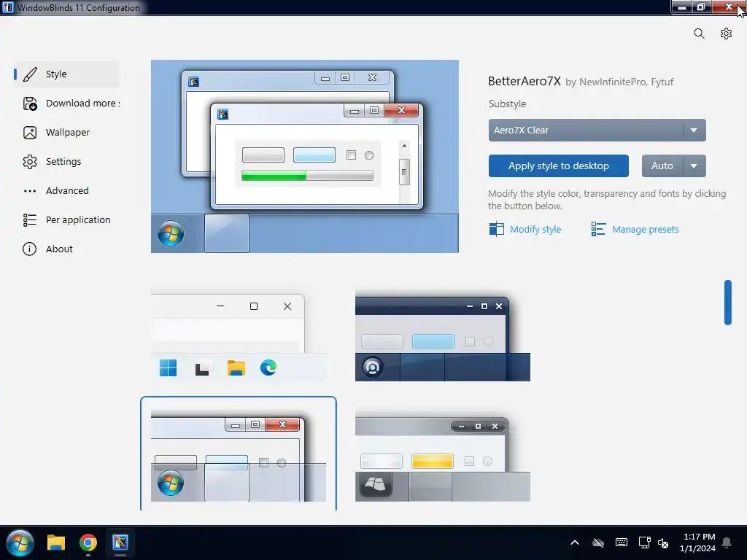Click the touch keyboard tray icon

click(x=622, y=542)
